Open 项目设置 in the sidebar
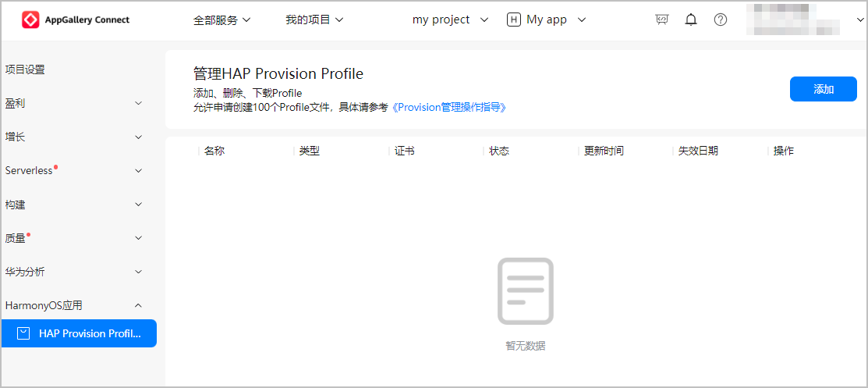The image size is (868, 388). click(25, 69)
